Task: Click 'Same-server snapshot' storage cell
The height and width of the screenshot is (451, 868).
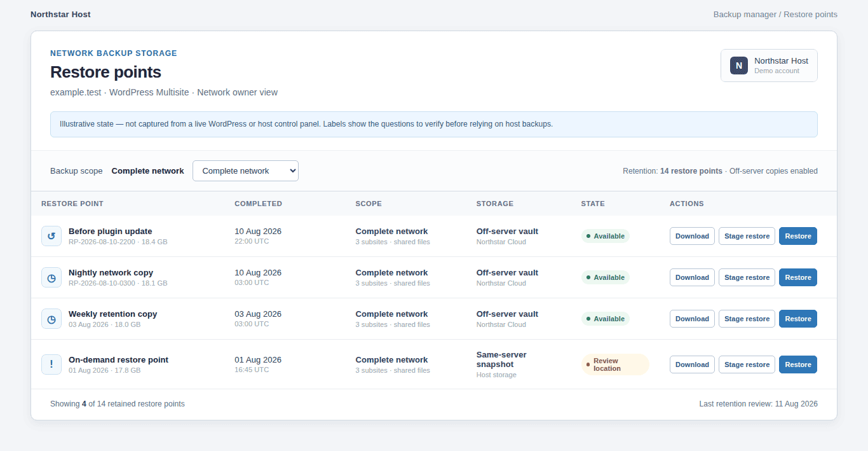Action: click(x=501, y=359)
